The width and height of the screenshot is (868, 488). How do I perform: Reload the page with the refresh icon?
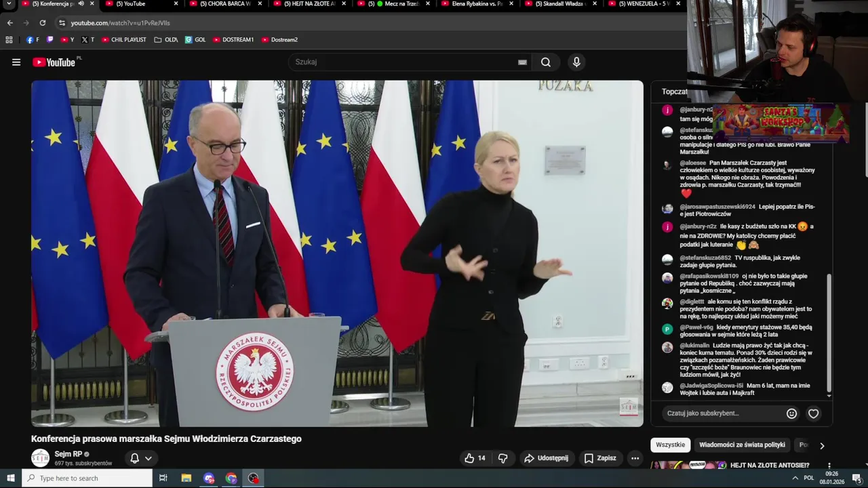[42, 23]
